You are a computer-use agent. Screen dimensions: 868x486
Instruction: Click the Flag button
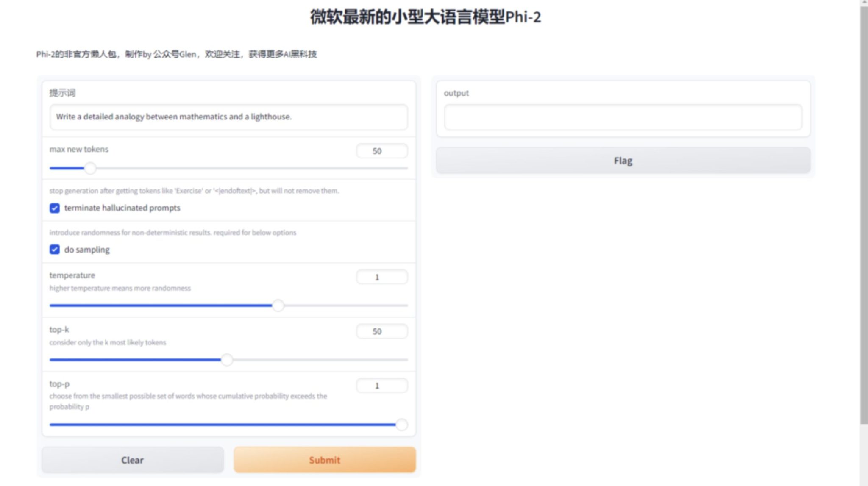point(623,161)
